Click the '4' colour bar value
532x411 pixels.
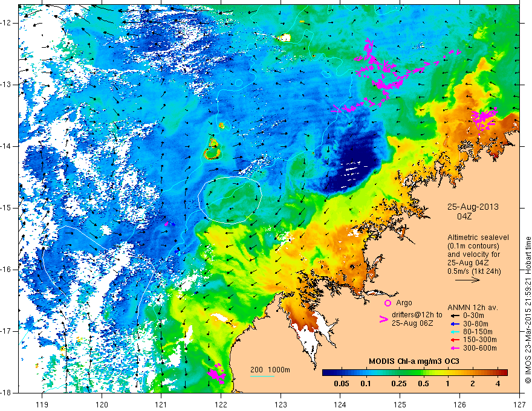coord(498,384)
